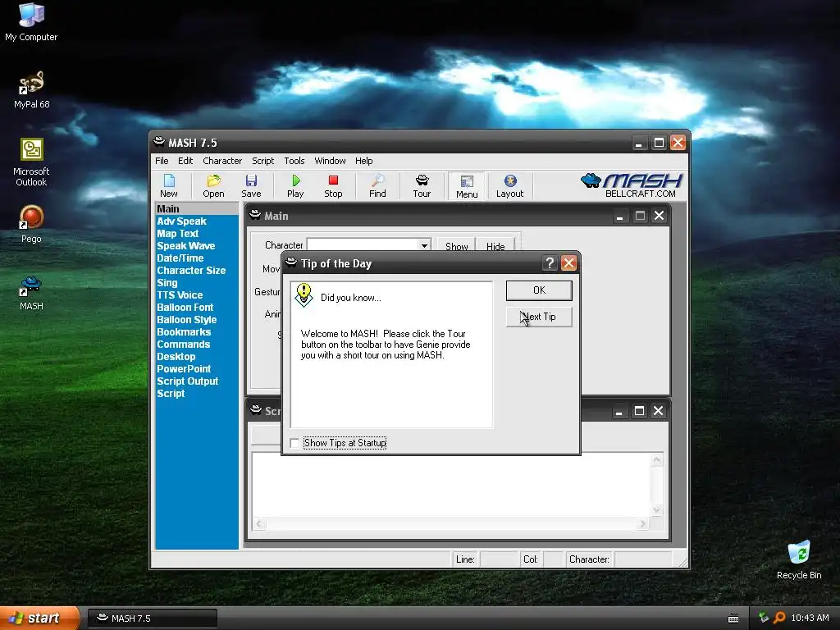The width and height of the screenshot is (840, 630).
Task: Click the MASH bellcraft.com logo
Action: [x=631, y=185]
